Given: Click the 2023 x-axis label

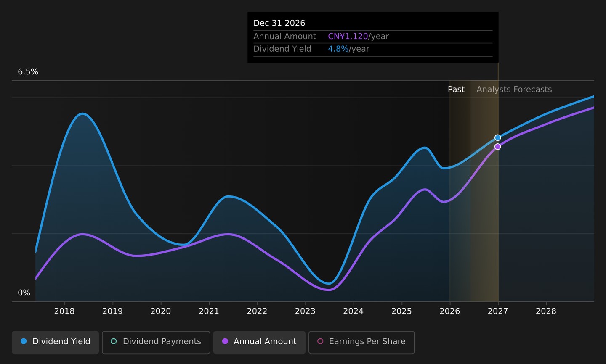Looking at the screenshot, I should click(305, 311).
